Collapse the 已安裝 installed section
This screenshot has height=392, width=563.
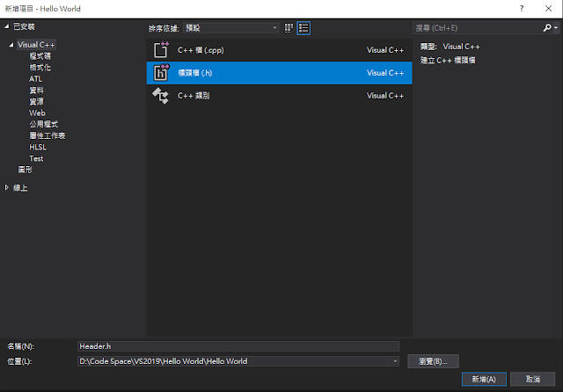coord(6,26)
